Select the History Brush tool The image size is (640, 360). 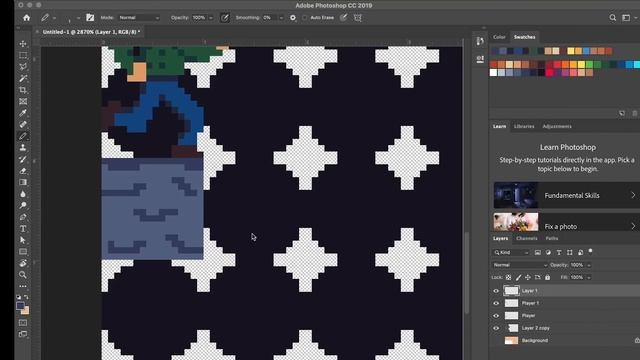coord(23,159)
